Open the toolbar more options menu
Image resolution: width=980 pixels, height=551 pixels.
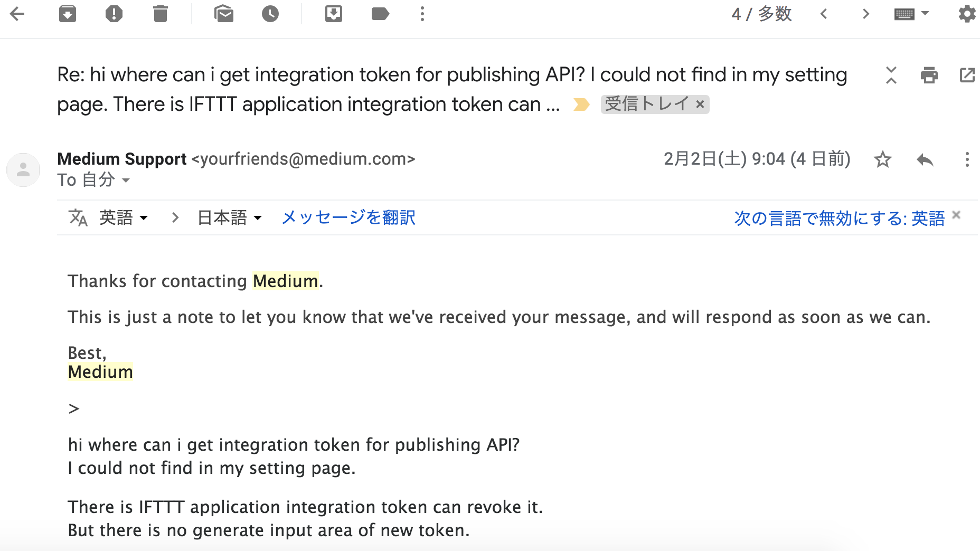tap(422, 14)
